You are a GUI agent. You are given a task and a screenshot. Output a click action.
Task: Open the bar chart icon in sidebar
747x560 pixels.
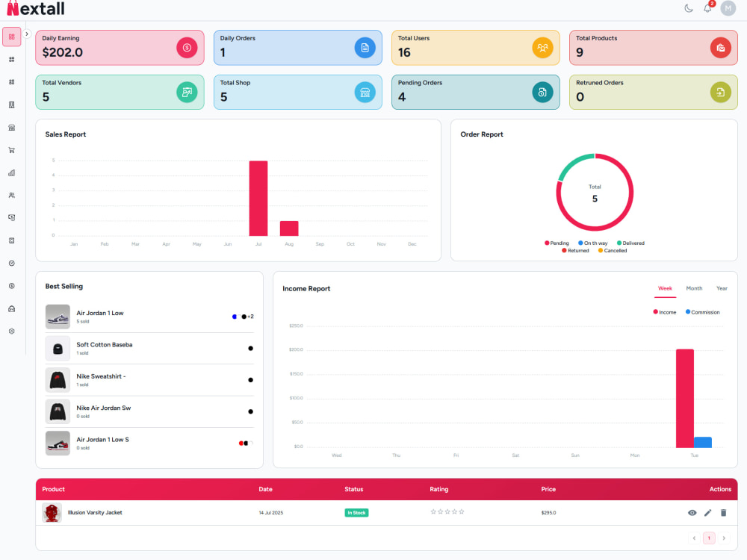11,173
